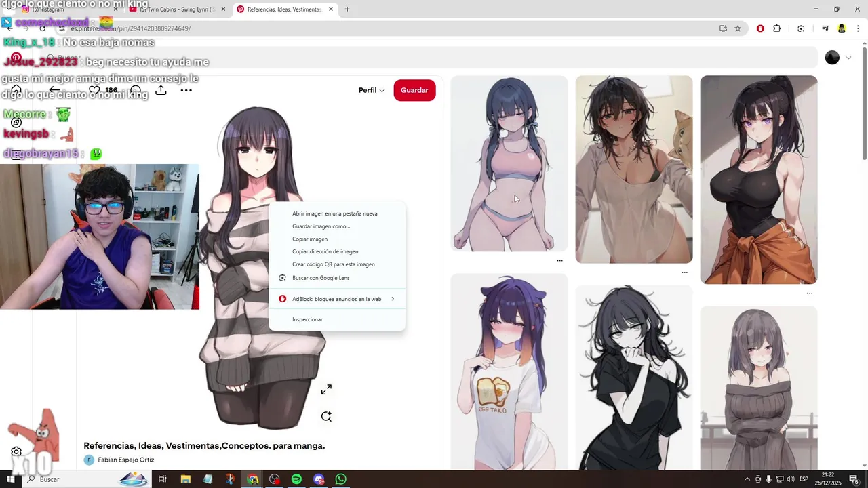This screenshot has height=488, width=868.
Task: Open Spotify from the taskbar
Action: click(x=296, y=479)
